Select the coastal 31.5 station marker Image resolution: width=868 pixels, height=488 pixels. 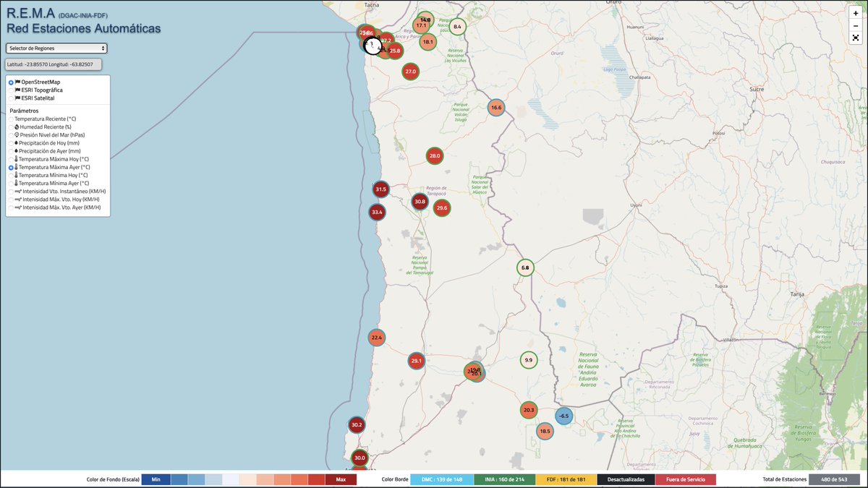tap(380, 189)
